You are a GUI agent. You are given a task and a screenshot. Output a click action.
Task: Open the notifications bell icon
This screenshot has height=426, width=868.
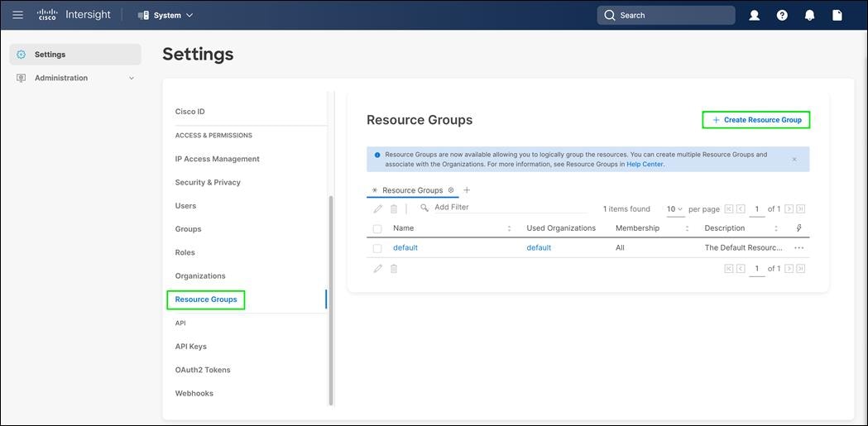pyautogui.click(x=809, y=16)
